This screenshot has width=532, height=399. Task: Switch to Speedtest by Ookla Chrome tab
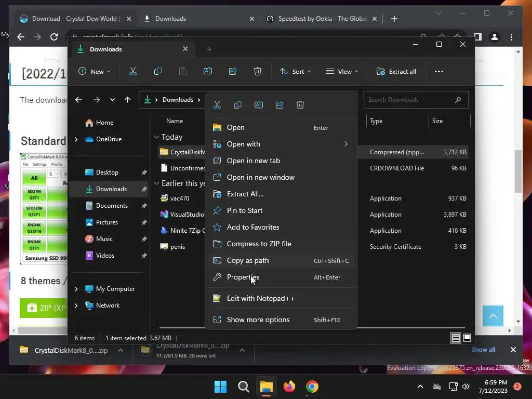click(x=321, y=19)
